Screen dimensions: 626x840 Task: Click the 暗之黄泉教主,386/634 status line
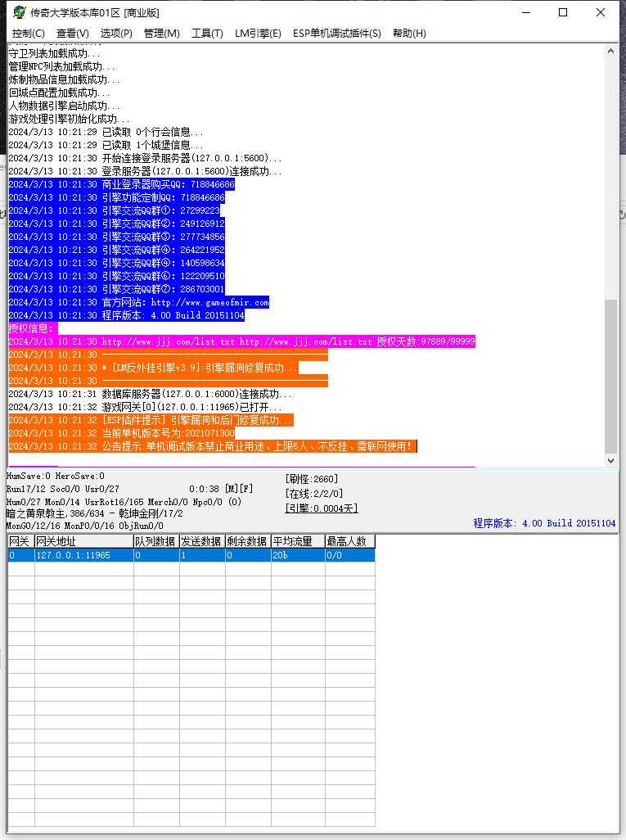[x=95, y=513]
